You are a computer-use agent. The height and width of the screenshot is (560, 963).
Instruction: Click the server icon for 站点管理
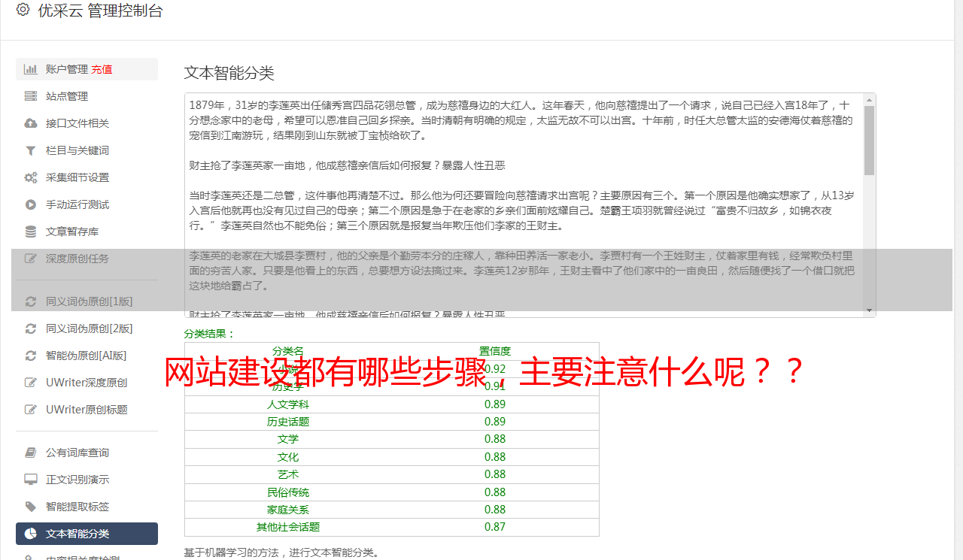pyautogui.click(x=31, y=96)
